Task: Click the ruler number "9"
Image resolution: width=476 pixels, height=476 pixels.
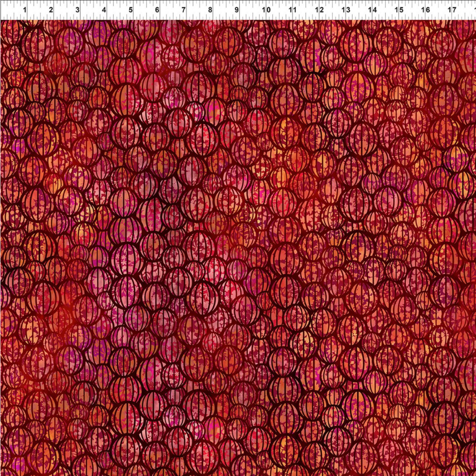Action: (237, 10)
